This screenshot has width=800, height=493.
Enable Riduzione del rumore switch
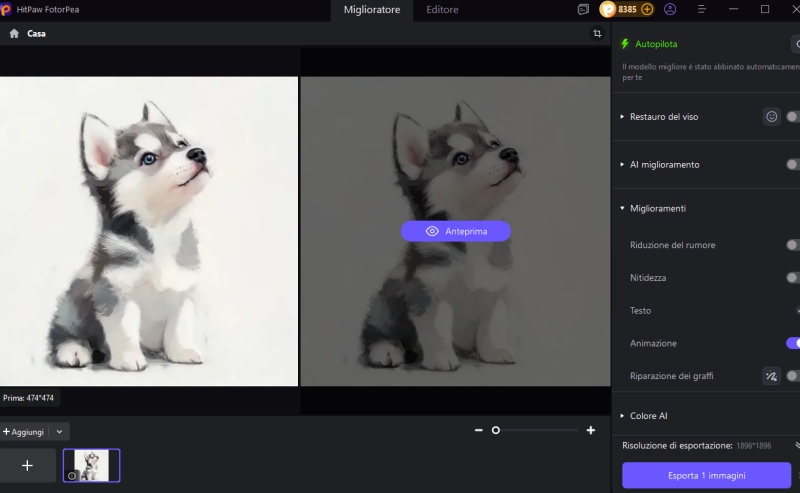pos(793,245)
